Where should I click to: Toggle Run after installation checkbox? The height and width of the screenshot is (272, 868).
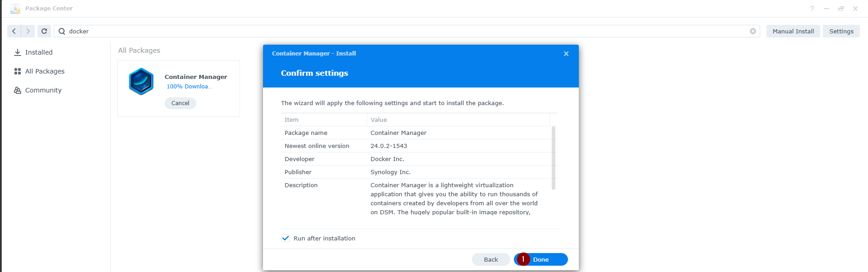coord(286,238)
